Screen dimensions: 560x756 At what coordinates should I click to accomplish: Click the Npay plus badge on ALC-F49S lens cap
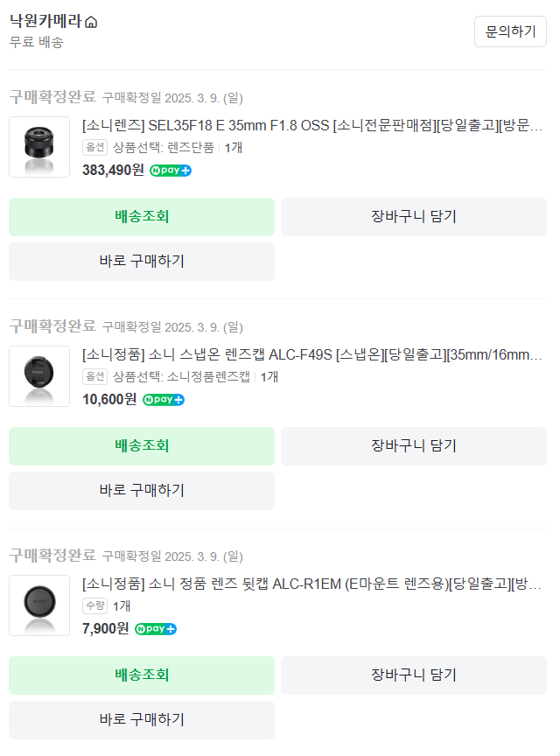[164, 400]
